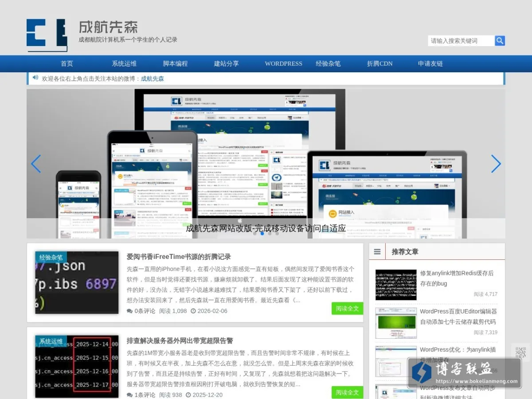The image size is (532, 399).
Task: Open article 排查解决服务器外网出带宽超限告警
Action: [180, 340]
